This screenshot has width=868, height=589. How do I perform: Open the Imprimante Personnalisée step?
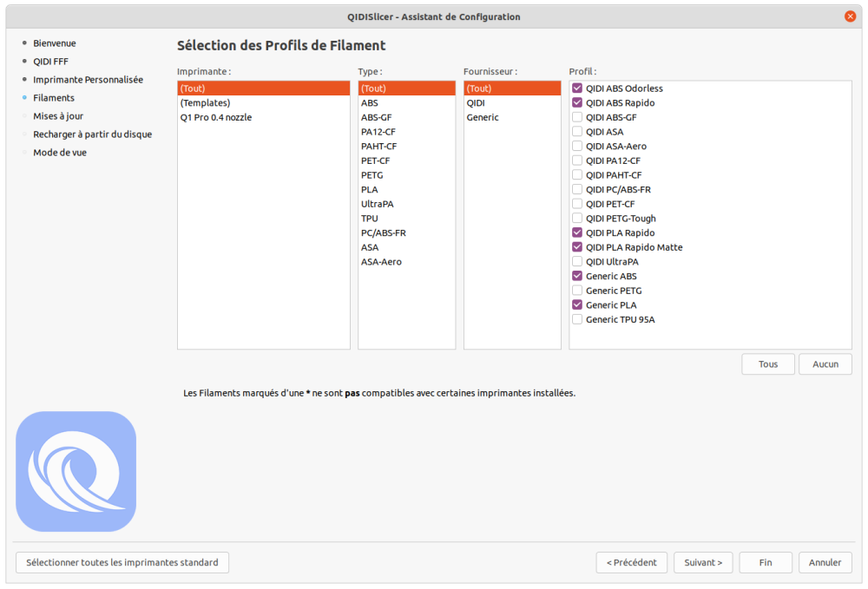88,80
